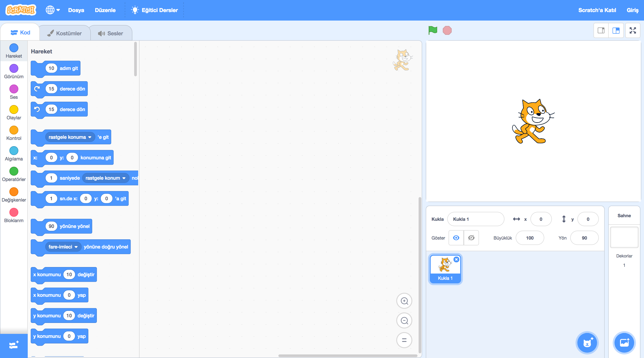Click clockwise rotate icon on dön block
Viewport: 644px width, 358px height.
coord(37,89)
